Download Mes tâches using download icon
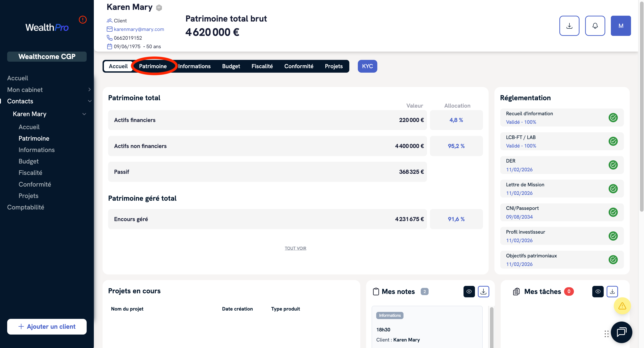 coord(612,291)
